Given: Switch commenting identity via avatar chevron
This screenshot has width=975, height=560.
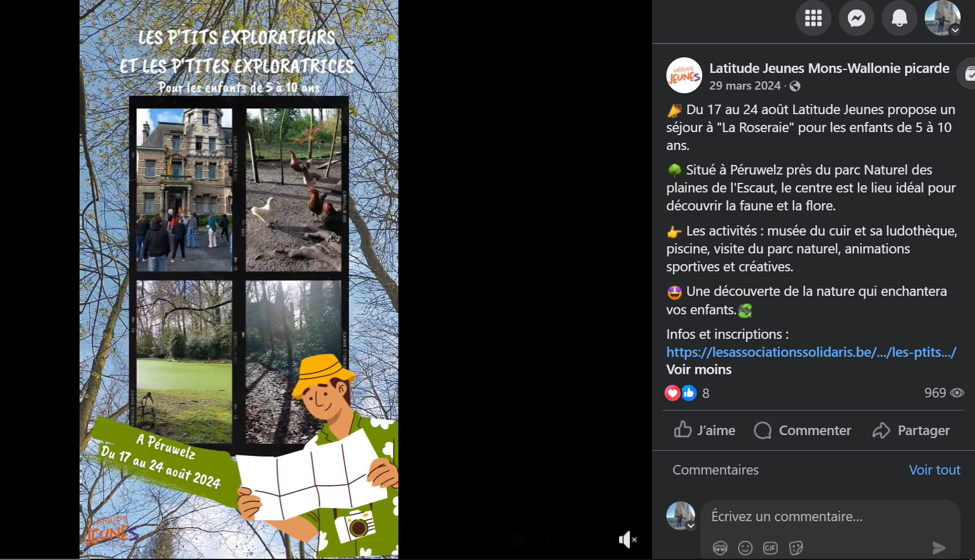Looking at the screenshot, I should (x=691, y=526).
